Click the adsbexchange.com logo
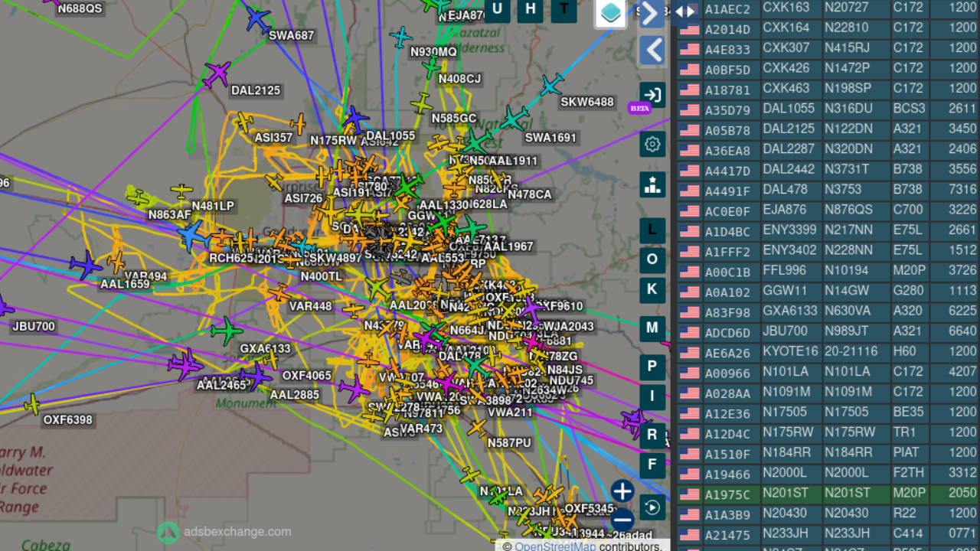Screen dimensions: 980x551 coord(224,532)
